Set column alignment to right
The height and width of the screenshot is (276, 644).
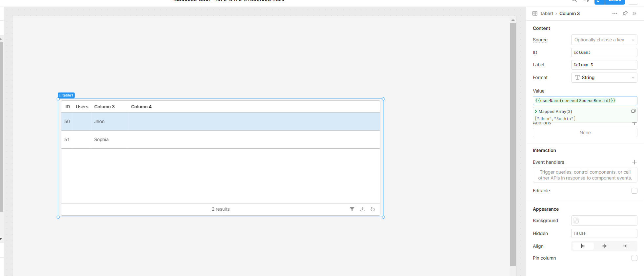(x=625, y=246)
